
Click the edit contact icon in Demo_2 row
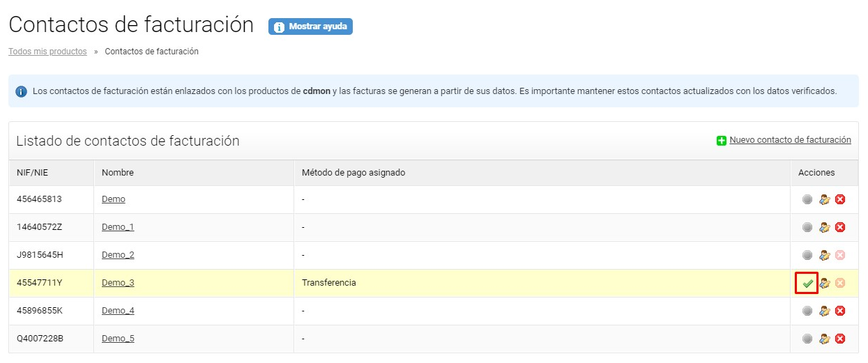tap(824, 255)
